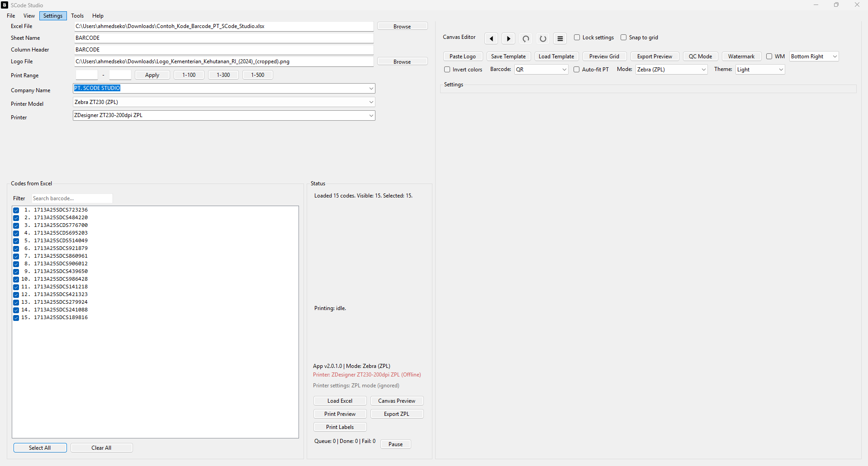Uncheck code 1713A25SDCS986428
The width and height of the screenshot is (868, 466).
[16, 279]
